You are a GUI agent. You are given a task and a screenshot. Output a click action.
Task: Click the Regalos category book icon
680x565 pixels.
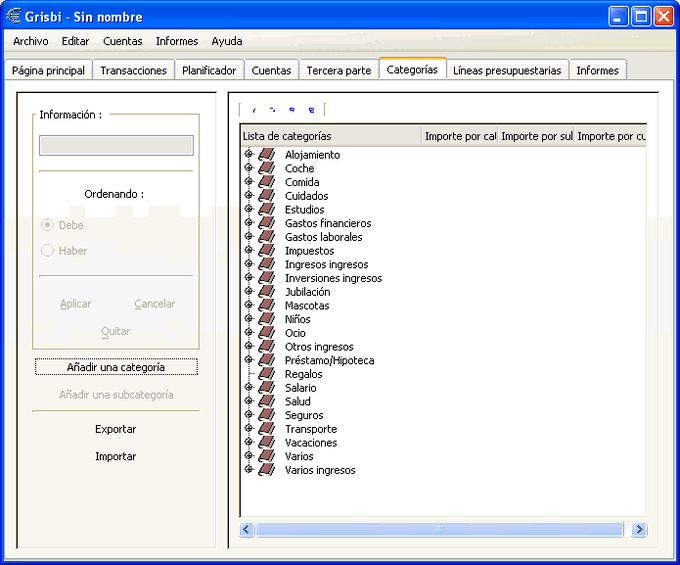pyautogui.click(x=267, y=374)
